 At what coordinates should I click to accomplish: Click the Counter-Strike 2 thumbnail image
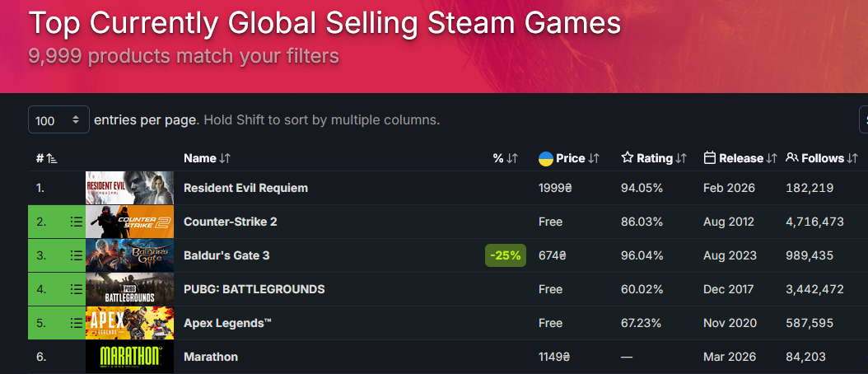tap(129, 222)
